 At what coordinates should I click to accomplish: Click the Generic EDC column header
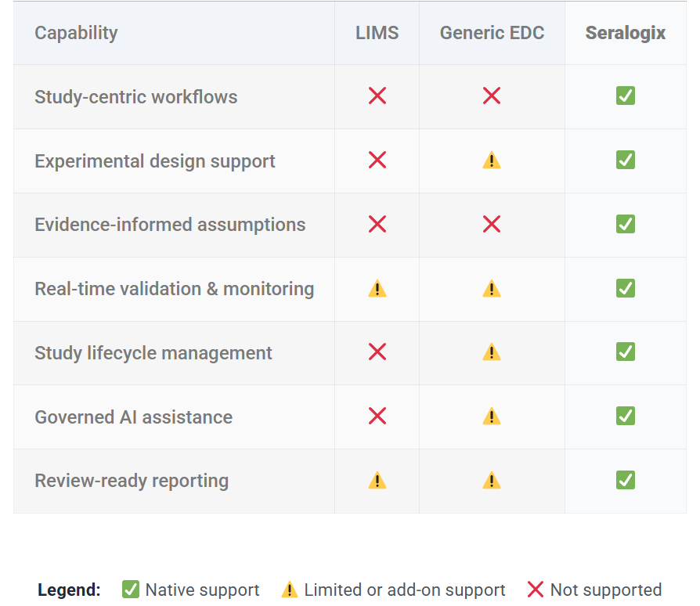pos(492,33)
